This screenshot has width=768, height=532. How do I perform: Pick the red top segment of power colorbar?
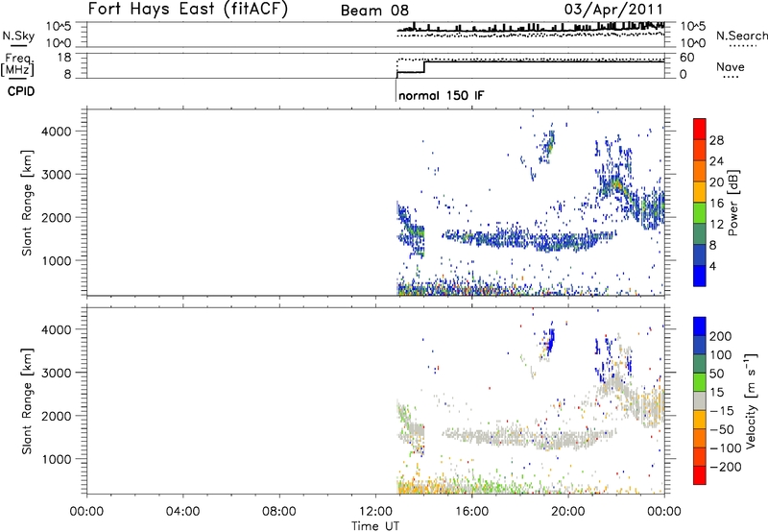pos(700,129)
